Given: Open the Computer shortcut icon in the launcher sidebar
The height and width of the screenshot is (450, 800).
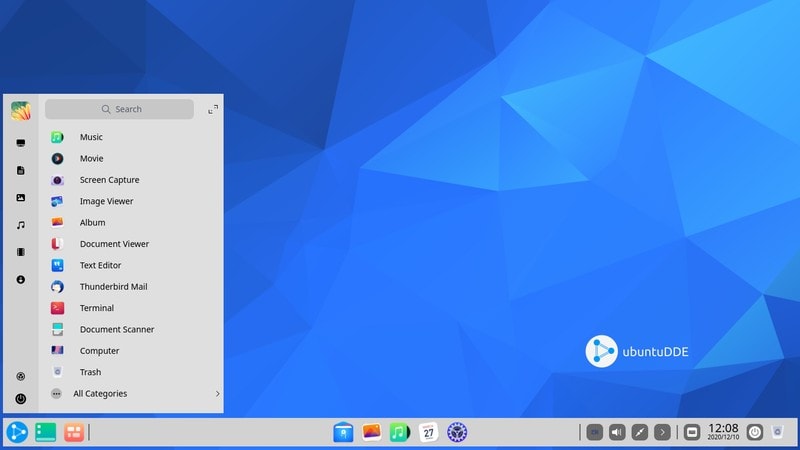Looking at the screenshot, I should 20,143.
